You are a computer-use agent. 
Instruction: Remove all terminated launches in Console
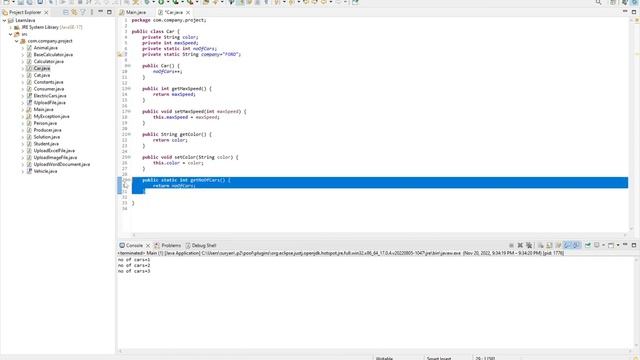pos(529,245)
